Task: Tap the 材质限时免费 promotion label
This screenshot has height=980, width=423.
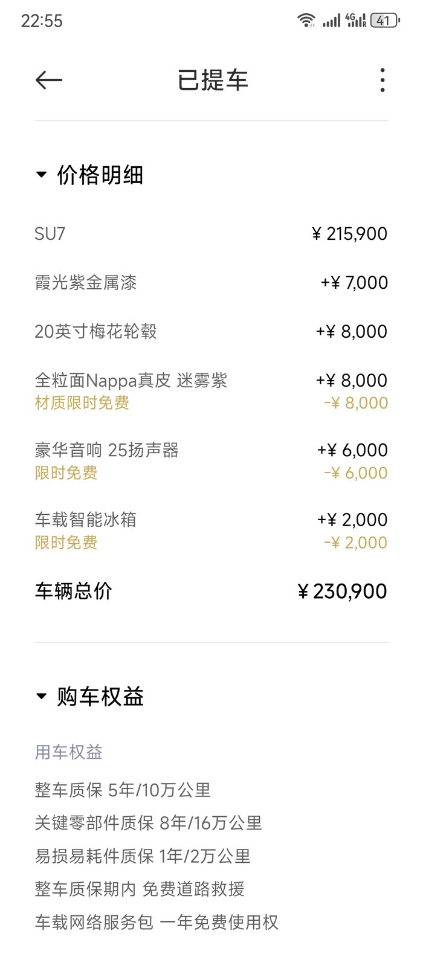Action: [x=82, y=403]
